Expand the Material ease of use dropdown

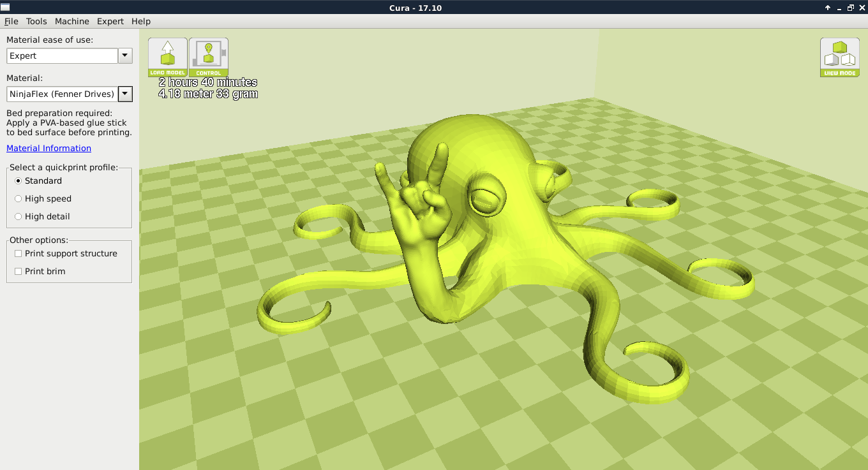[125, 56]
